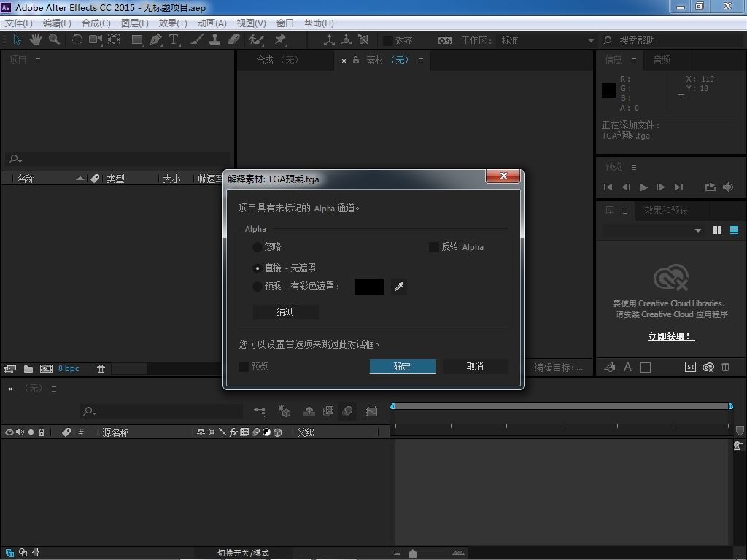Click the timeline layer search field
Viewport: 747px width, 560px height.
click(x=162, y=411)
